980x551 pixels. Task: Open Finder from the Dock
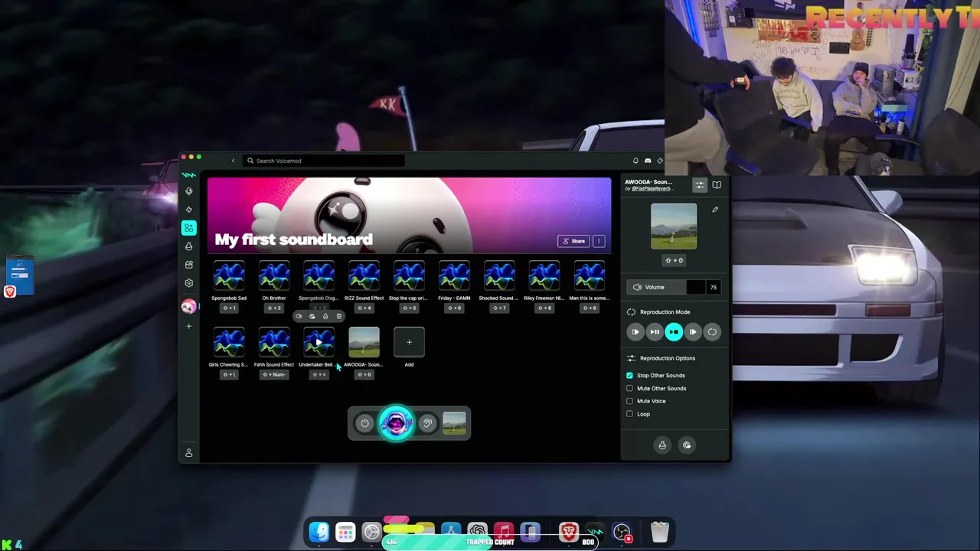(319, 532)
